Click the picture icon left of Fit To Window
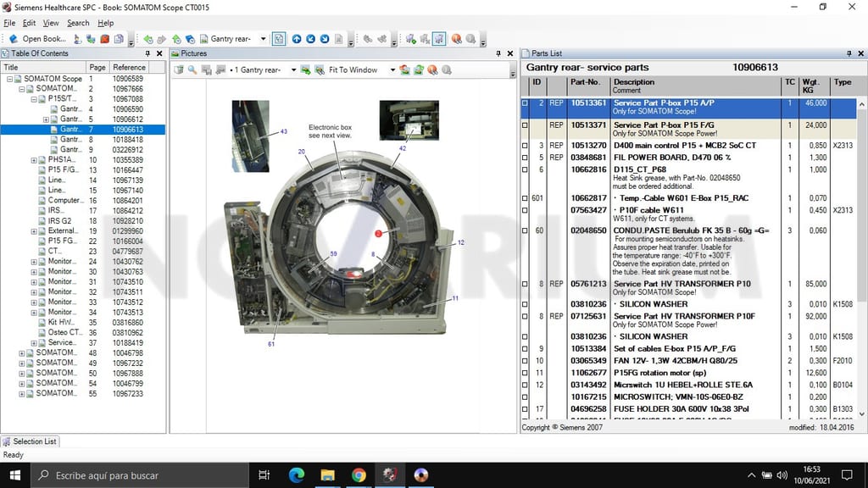The height and width of the screenshot is (488, 868). point(320,69)
